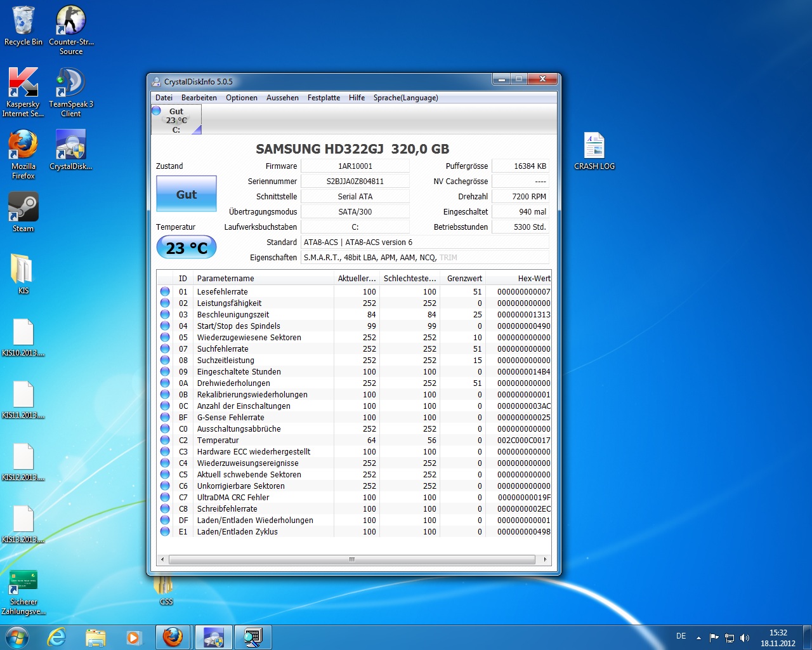
Task: Click the volume speaker icon in the system tray
Action: [745, 637]
